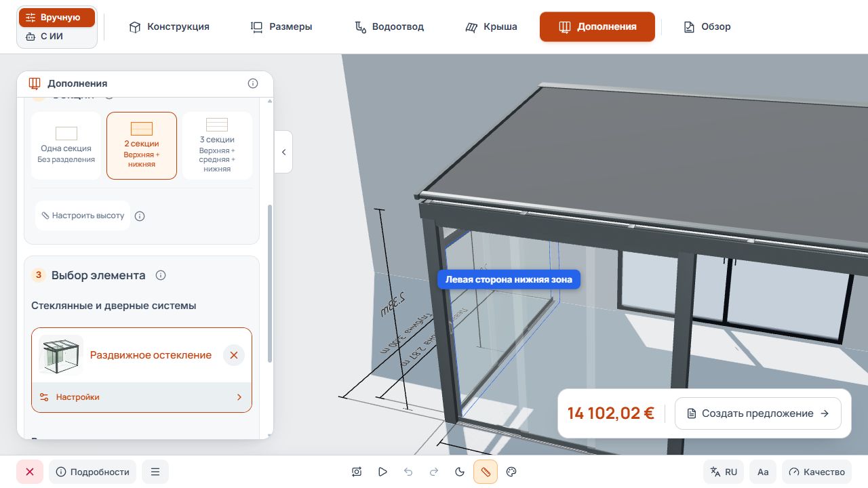Screen dimensions: 868x488
Task: Switch to С ИИ mode
Action: pos(57,37)
